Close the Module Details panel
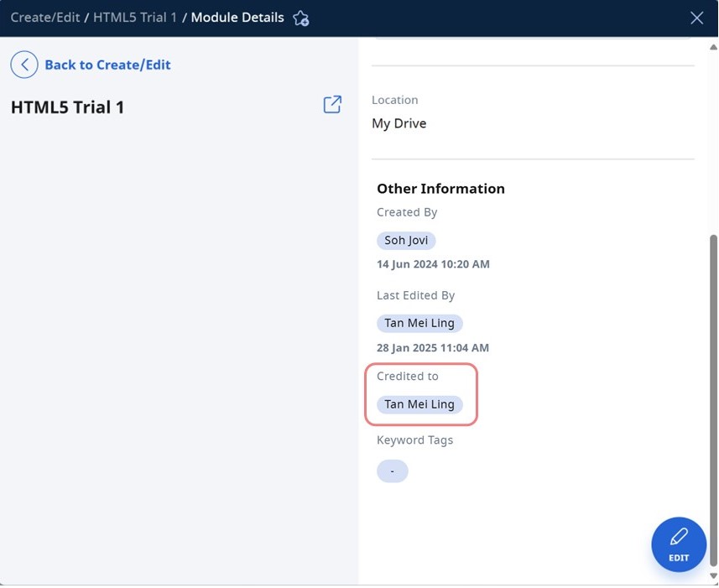Image resolution: width=719 pixels, height=588 pixels. pos(696,18)
